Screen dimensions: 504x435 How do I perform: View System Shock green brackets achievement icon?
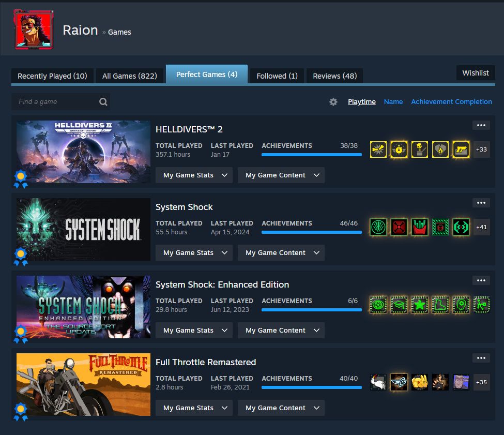(x=461, y=227)
